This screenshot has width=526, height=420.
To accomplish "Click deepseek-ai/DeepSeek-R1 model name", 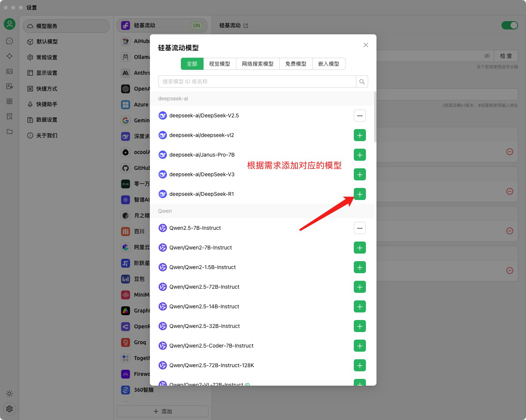I will [202, 194].
